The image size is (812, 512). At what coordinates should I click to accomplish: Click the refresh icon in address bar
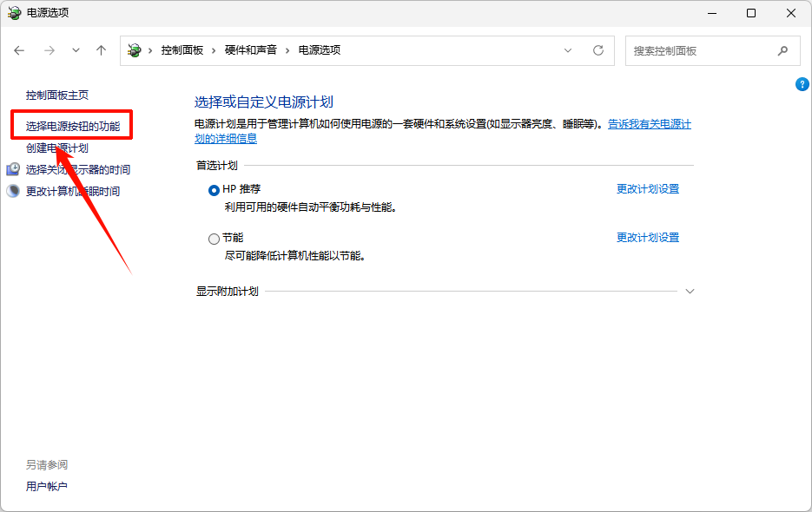coord(598,50)
